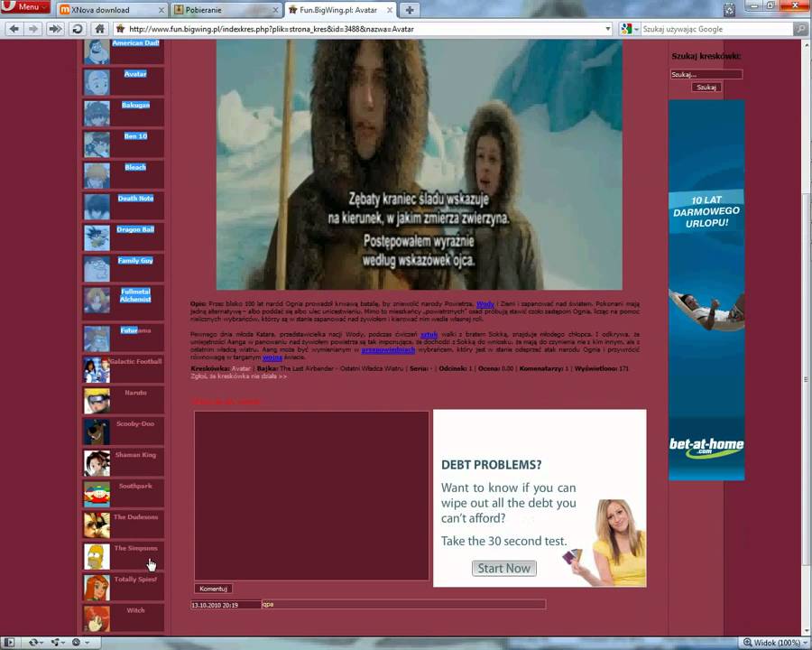Image resolution: width=812 pixels, height=650 pixels.
Task: Click the site favicon in address bar
Action: (x=120, y=29)
